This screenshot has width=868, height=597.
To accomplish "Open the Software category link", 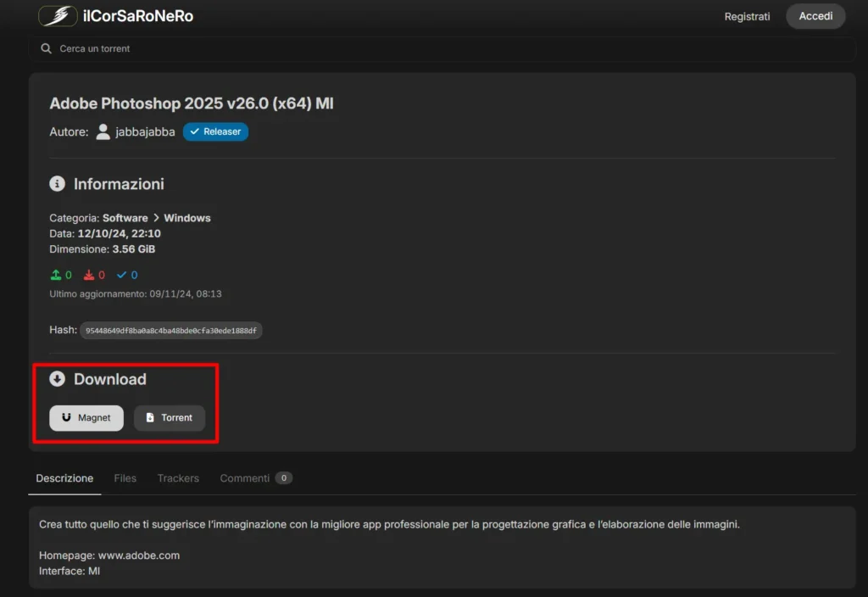I will point(125,218).
